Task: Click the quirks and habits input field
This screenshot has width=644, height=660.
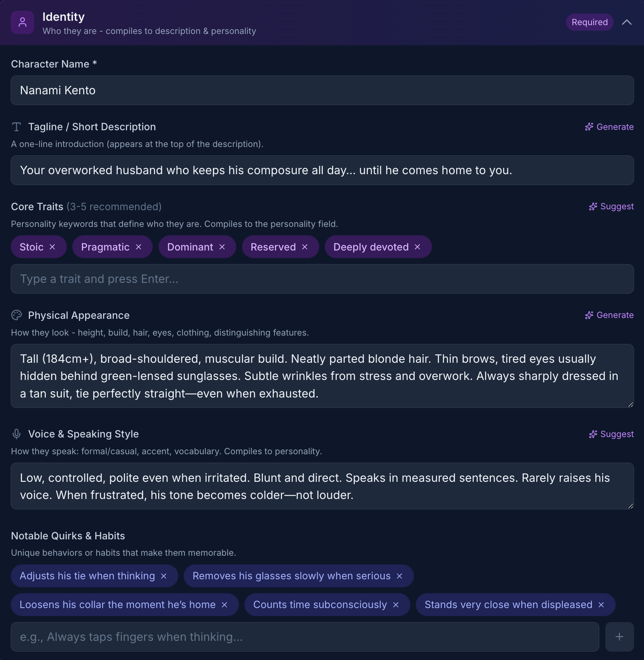Action: tap(304, 637)
